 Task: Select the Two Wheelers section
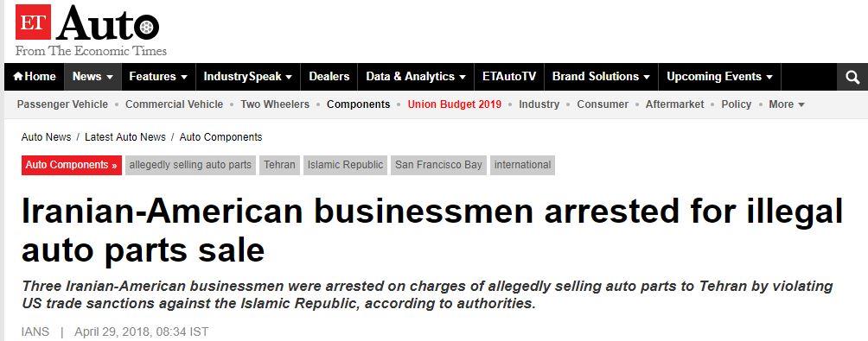click(275, 104)
